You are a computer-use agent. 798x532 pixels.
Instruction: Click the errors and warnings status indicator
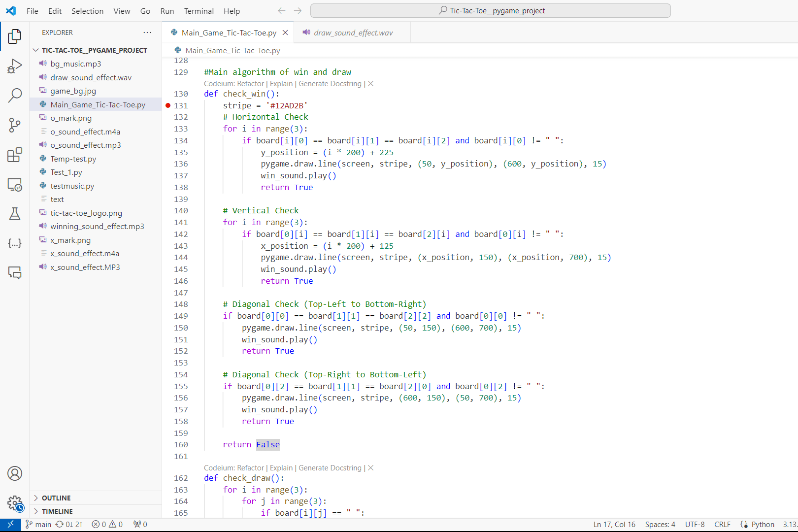[x=107, y=524]
